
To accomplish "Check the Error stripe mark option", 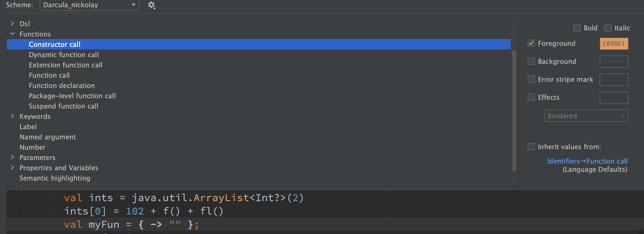I will [531, 79].
